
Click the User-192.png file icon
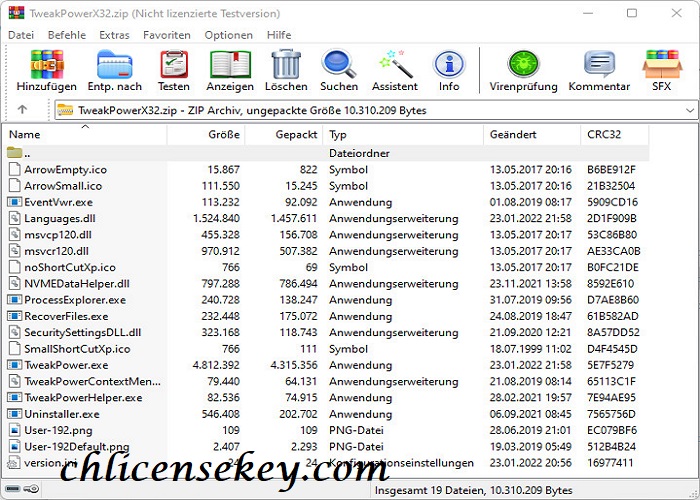pos(15,430)
